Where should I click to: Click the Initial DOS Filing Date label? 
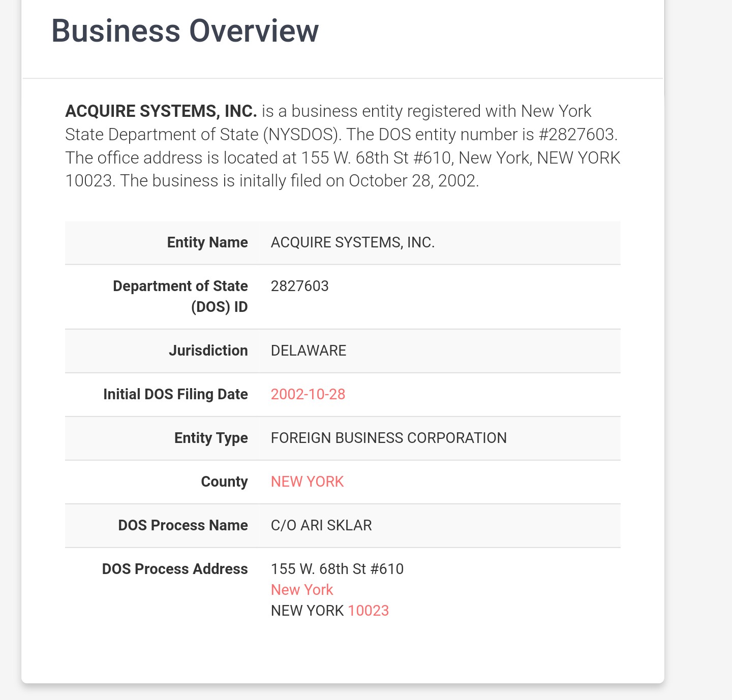[x=175, y=394]
